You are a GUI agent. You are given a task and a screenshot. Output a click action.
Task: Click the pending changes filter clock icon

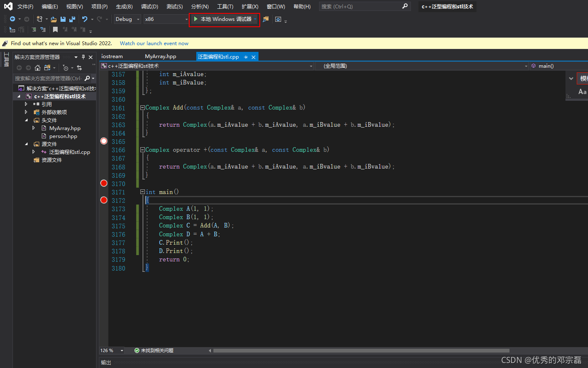point(66,68)
